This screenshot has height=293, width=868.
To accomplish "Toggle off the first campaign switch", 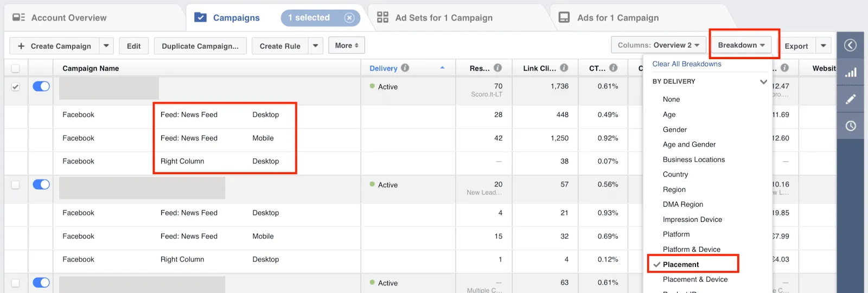I will (41, 86).
